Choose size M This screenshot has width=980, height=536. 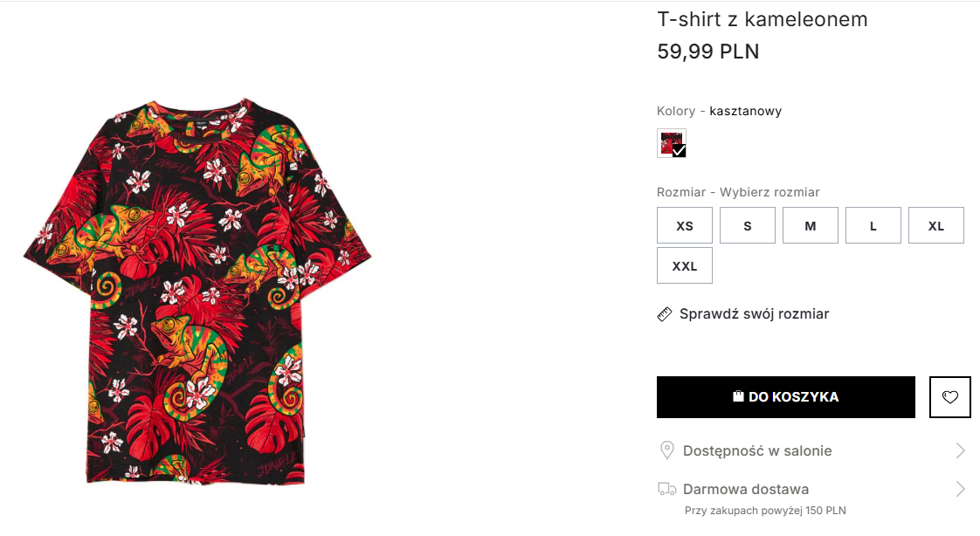tap(811, 225)
